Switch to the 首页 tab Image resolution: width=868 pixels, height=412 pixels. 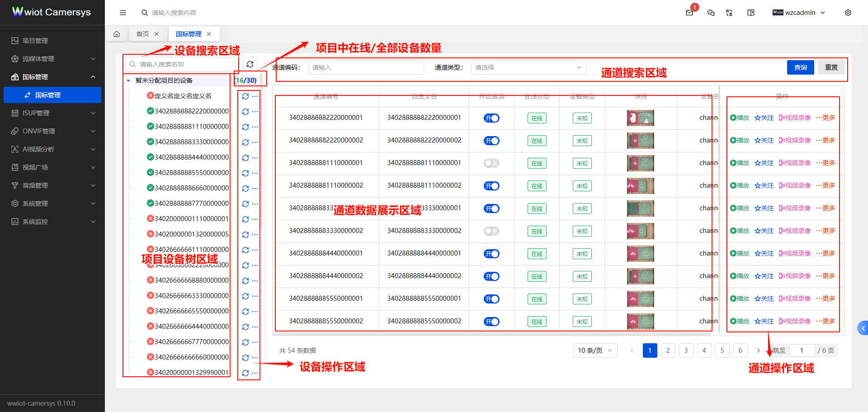pos(142,33)
